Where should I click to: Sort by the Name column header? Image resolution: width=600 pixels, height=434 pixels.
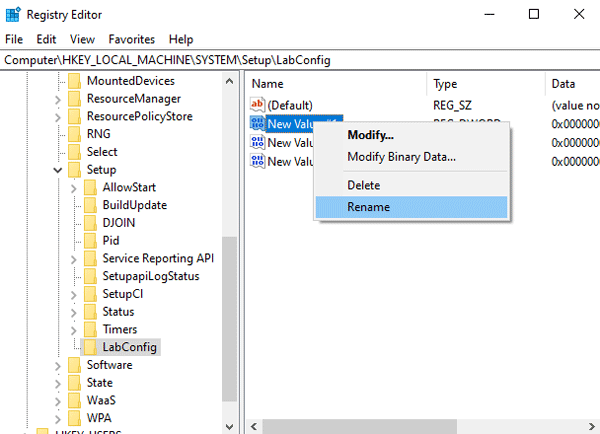(336, 84)
